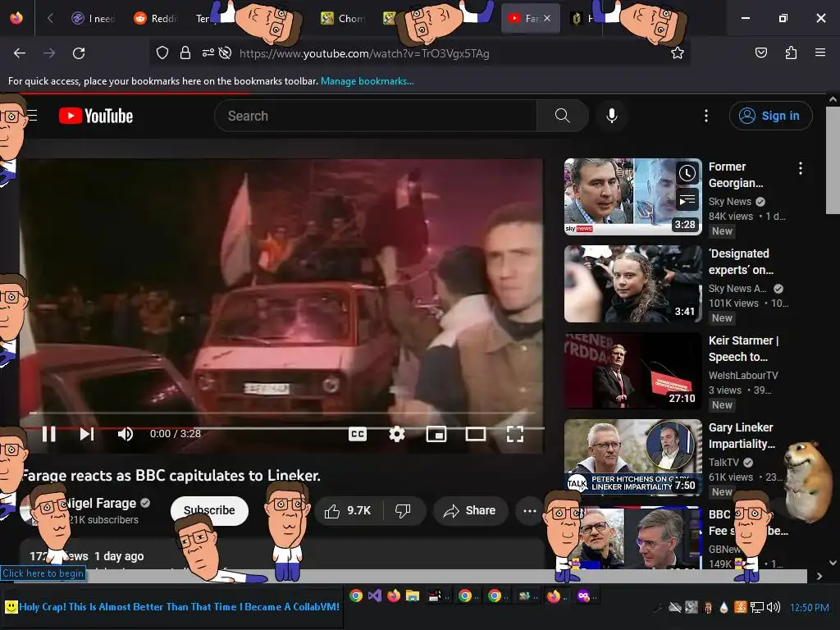
Task: Switch to the Reddit browser tab
Action: (157, 18)
